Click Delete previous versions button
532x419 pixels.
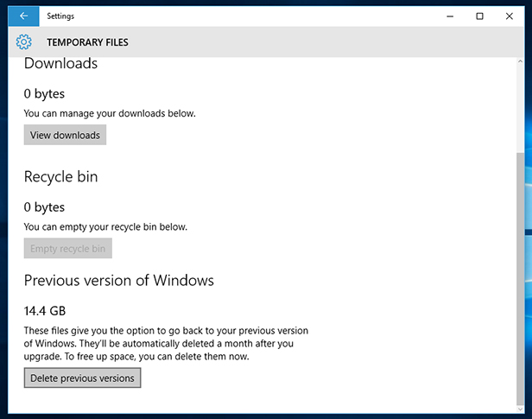click(x=82, y=378)
